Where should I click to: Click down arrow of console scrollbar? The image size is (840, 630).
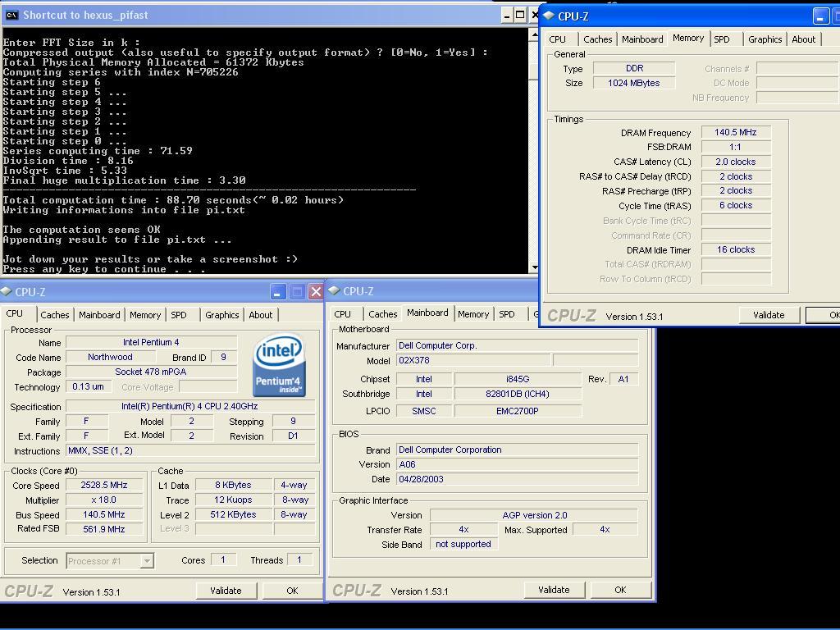pos(534,267)
